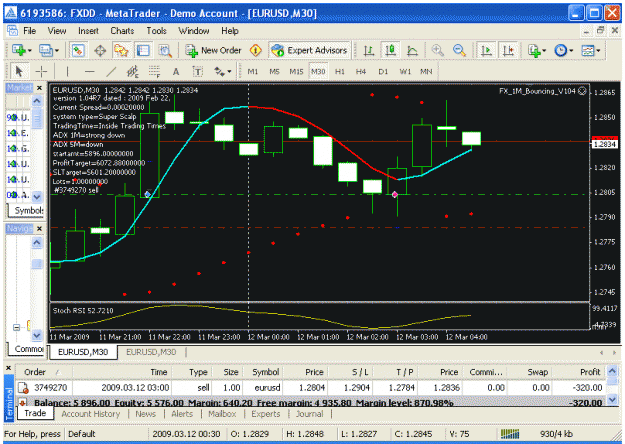This screenshot has width=625, height=444.
Task: Switch chart to H1 timeframe
Action: (340, 72)
